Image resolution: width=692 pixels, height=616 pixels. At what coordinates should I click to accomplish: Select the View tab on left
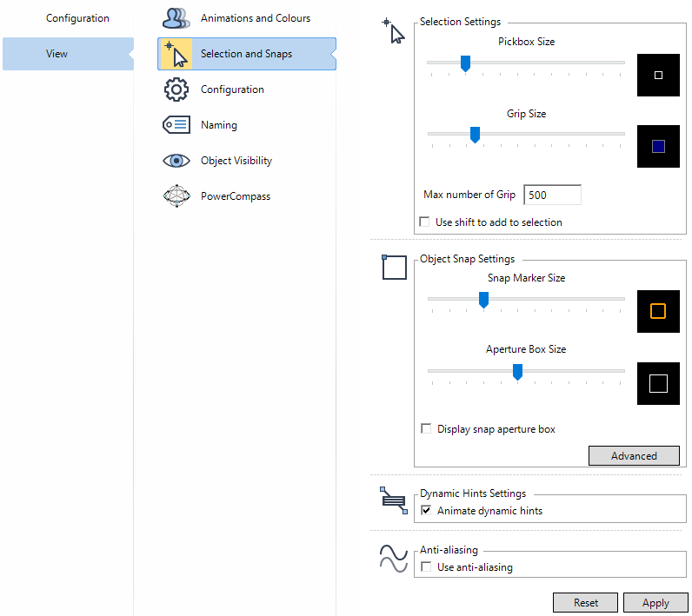pos(57,54)
